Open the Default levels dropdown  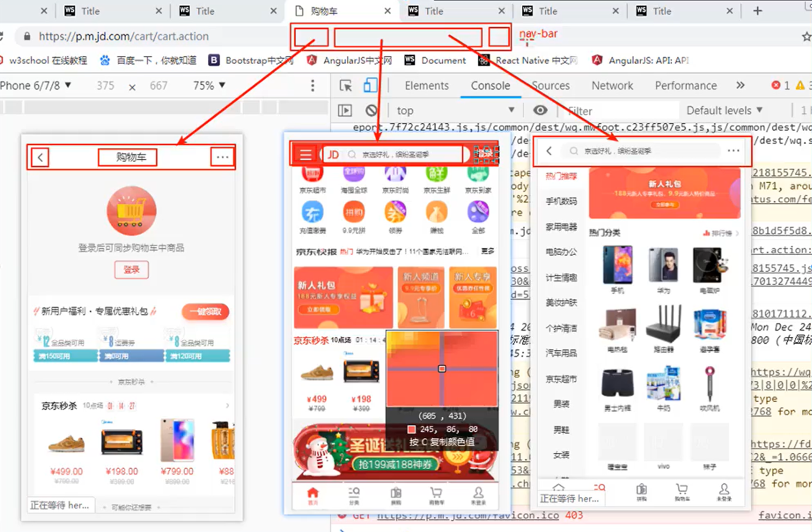pos(724,111)
